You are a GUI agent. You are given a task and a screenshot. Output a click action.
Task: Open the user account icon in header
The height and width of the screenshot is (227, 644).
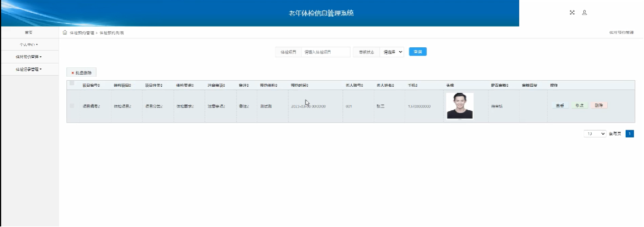pyautogui.click(x=584, y=13)
